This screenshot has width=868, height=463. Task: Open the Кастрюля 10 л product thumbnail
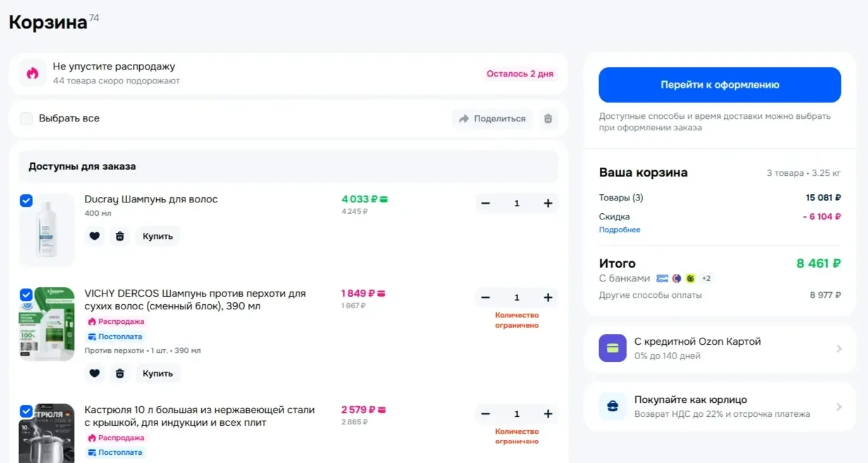[47, 433]
